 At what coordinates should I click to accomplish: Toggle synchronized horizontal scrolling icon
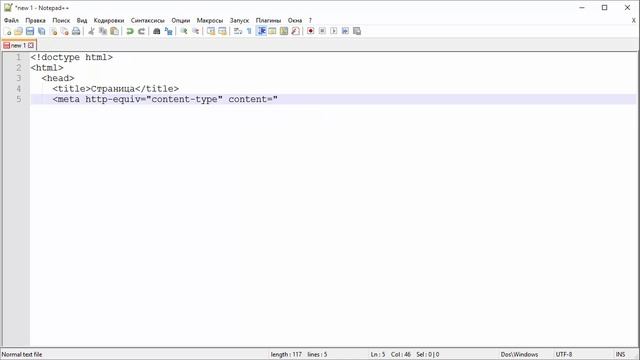[222, 31]
